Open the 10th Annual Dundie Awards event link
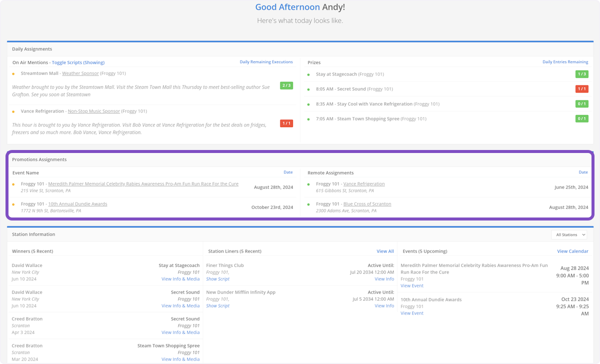This screenshot has height=364, width=600. click(x=77, y=204)
